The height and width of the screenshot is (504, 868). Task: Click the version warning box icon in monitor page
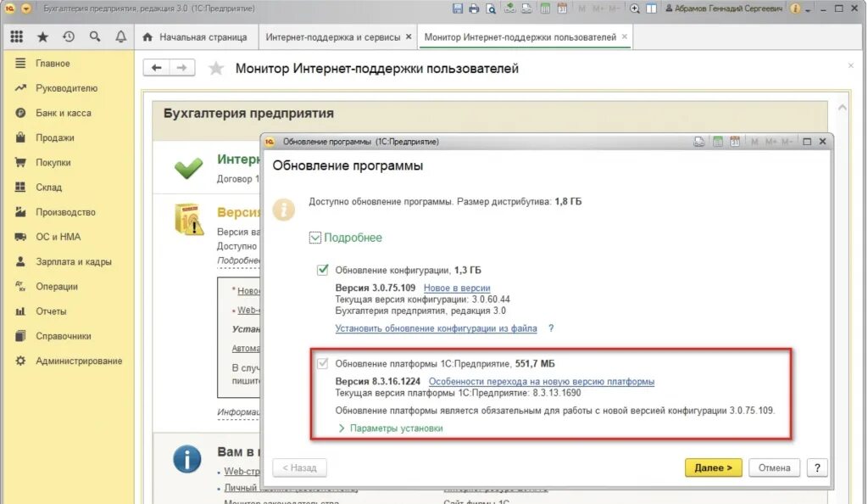[188, 219]
